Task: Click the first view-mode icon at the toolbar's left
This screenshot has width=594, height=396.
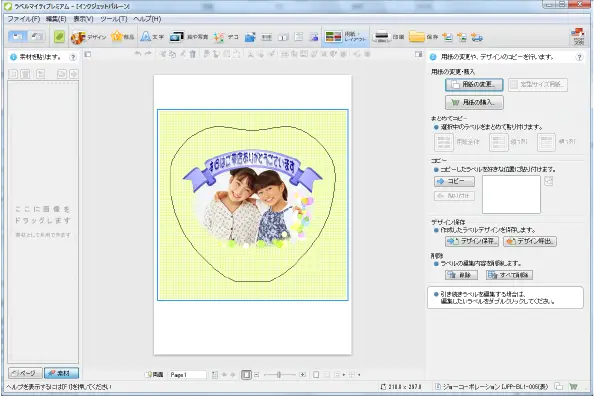Action: [17, 37]
